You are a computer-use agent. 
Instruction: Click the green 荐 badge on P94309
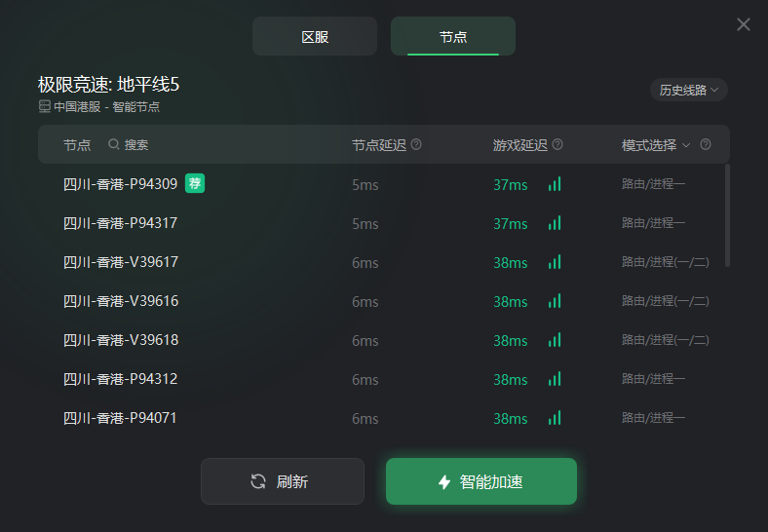pyautogui.click(x=195, y=183)
